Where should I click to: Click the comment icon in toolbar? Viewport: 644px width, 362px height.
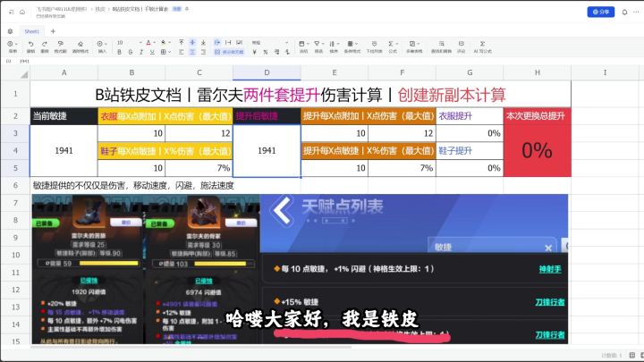point(462,46)
